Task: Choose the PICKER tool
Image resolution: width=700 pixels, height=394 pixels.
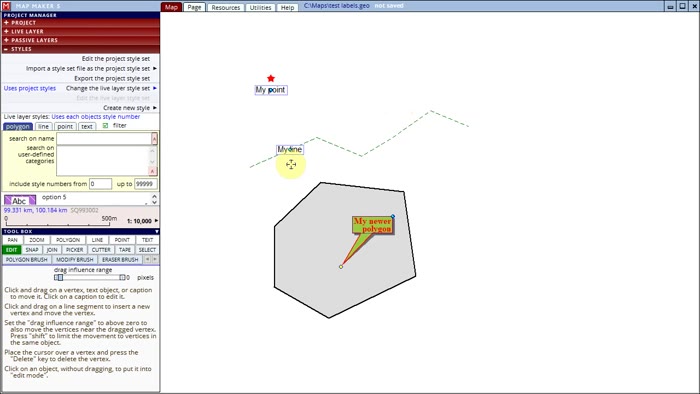Action: coord(75,250)
